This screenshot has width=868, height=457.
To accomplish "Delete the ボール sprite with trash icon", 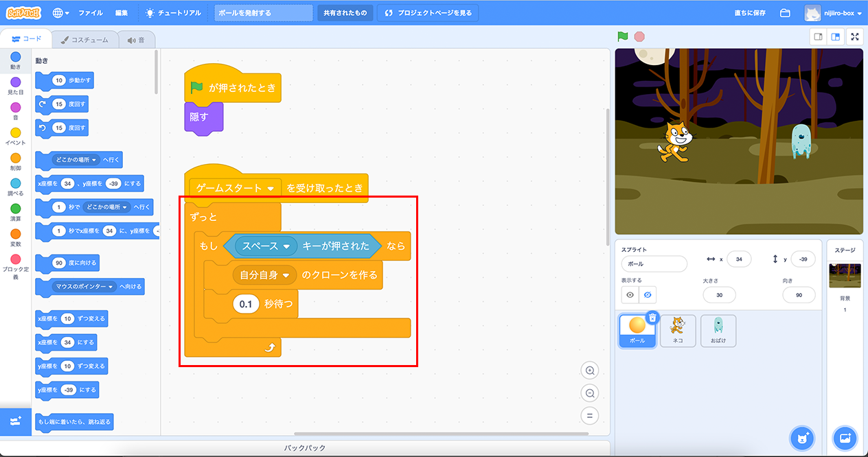I will (652, 317).
